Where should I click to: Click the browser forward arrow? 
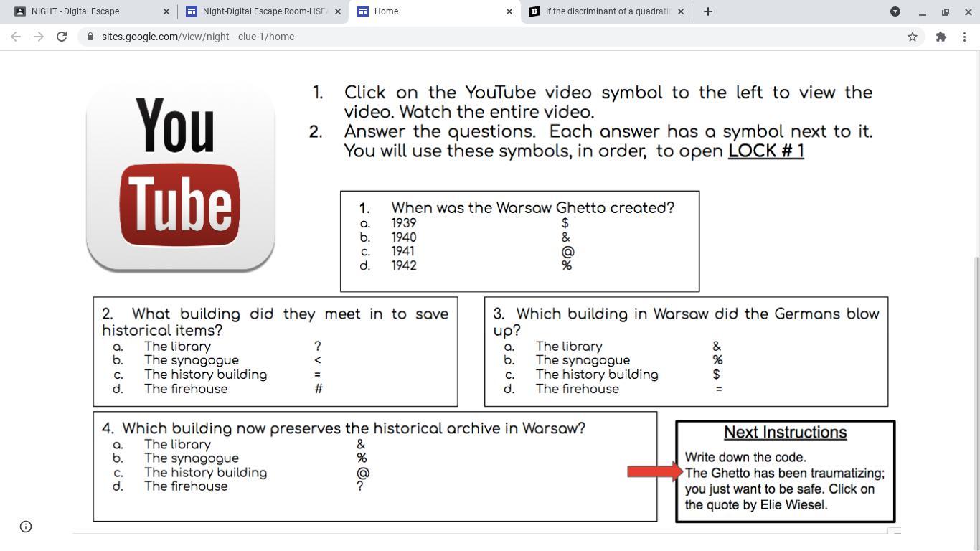click(x=39, y=37)
